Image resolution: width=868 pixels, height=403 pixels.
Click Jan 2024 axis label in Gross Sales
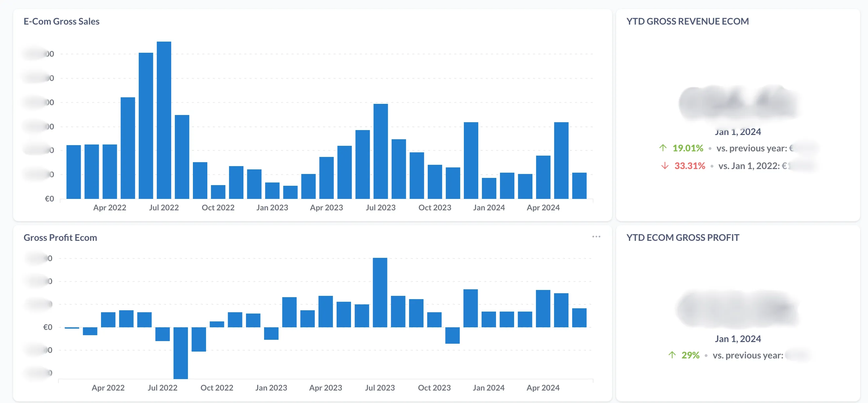pos(488,207)
